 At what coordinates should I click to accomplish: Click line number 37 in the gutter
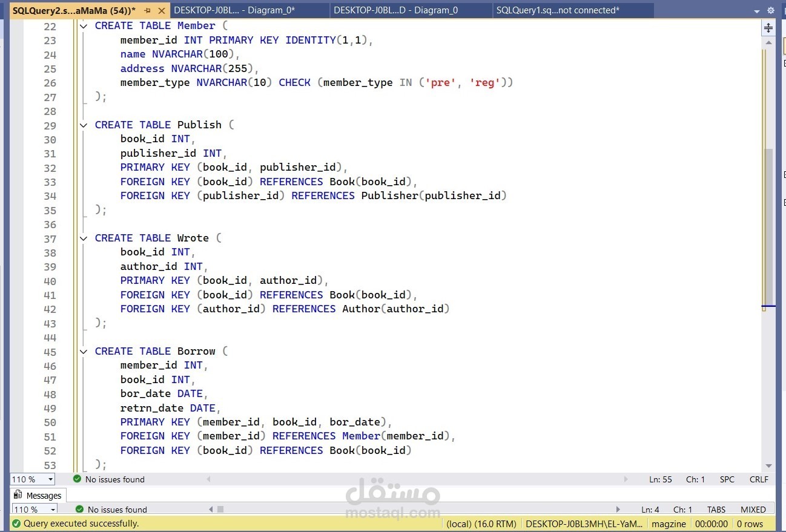[x=50, y=238]
